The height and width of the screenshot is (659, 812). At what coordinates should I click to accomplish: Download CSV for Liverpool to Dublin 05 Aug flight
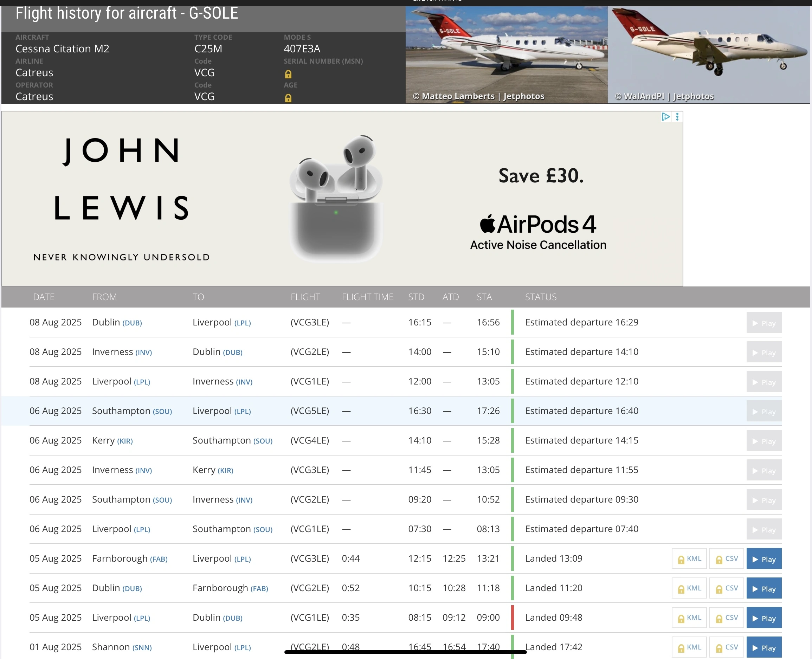tap(726, 618)
